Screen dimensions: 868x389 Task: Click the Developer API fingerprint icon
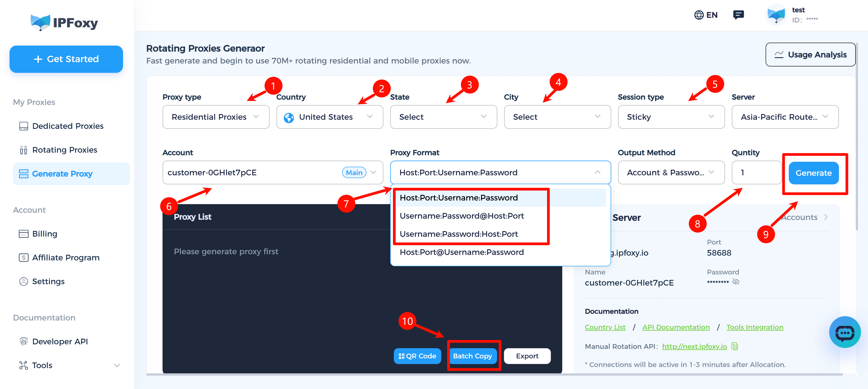(24, 342)
